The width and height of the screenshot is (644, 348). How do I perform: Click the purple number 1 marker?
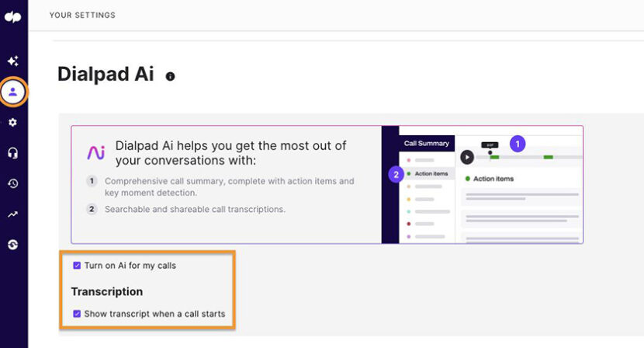point(518,144)
